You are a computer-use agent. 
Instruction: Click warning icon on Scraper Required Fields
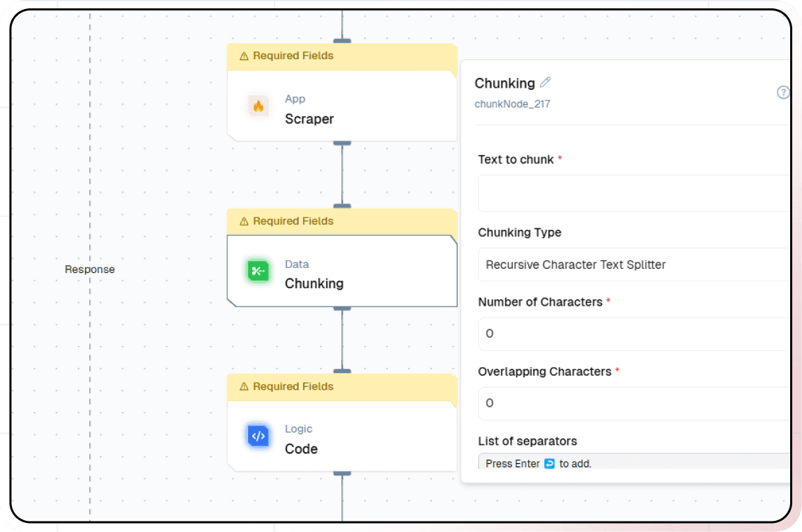(x=244, y=56)
